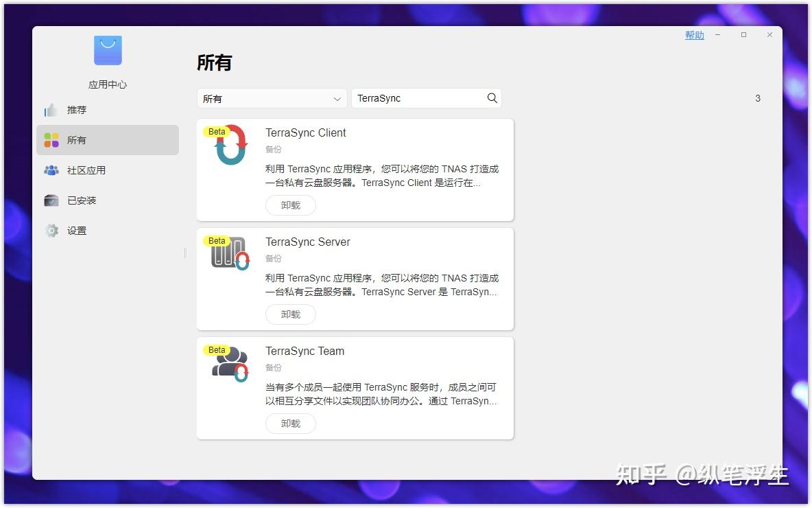Screen dimensions: 812x508
Task: Open 社区应用 community apps section
Action: click(x=51, y=170)
